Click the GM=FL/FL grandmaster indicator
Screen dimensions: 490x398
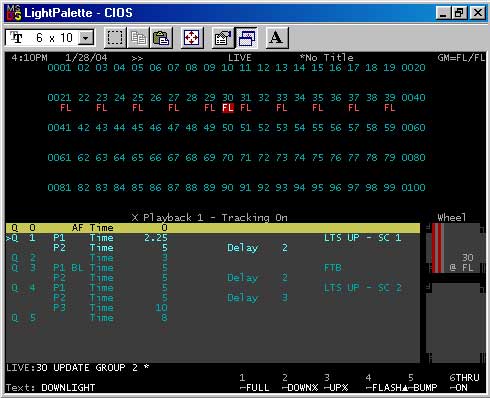[x=461, y=58]
